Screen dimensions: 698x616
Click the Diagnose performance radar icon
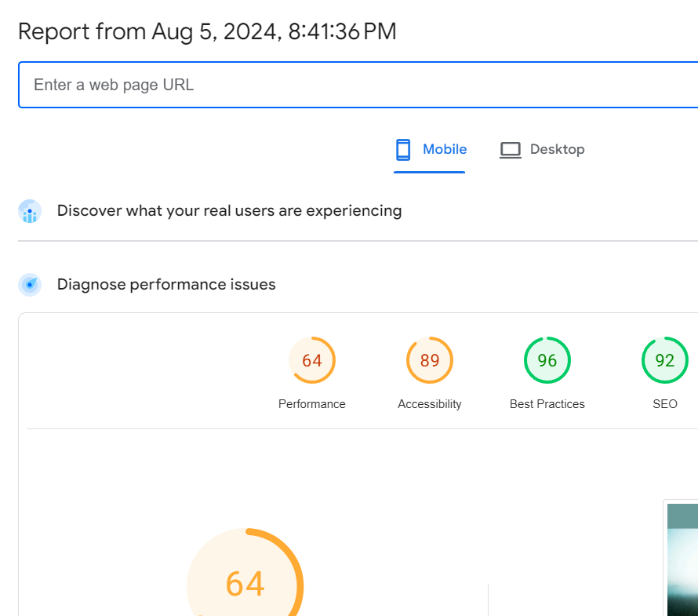(30, 285)
